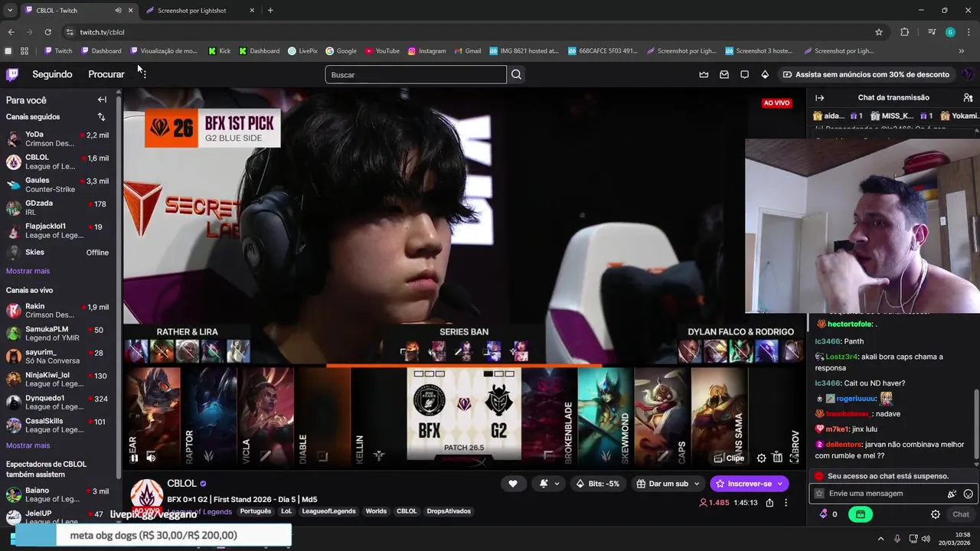This screenshot has width=980, height=551.
Task: Reload the page
Action: click(47, 32)
